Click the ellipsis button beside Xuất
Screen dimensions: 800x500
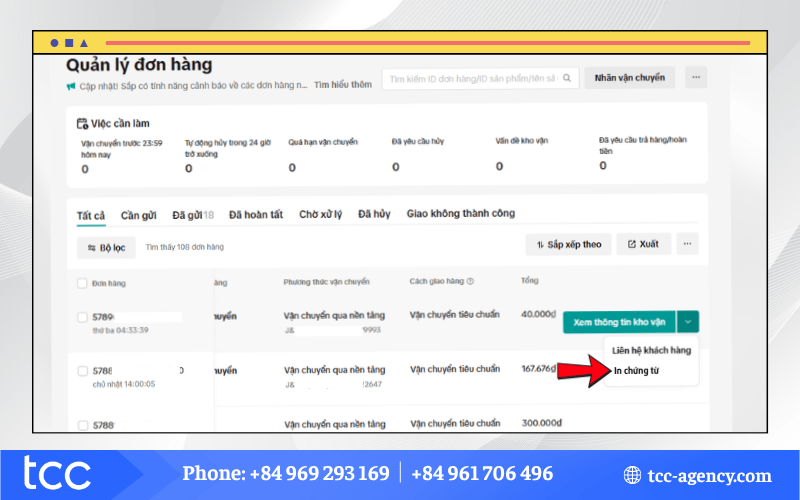686,244
